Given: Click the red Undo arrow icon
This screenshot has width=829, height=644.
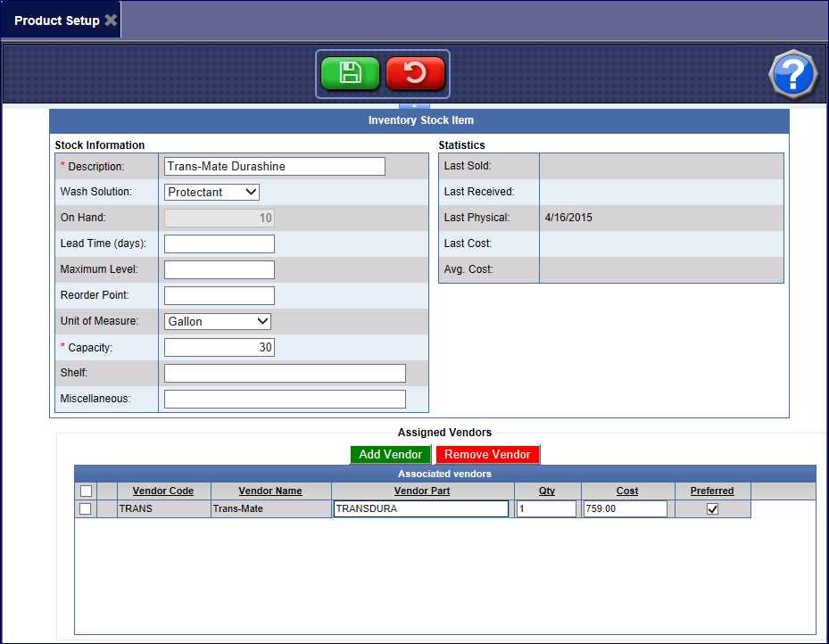Looking at the screenshot, I should tap(415, 73).
